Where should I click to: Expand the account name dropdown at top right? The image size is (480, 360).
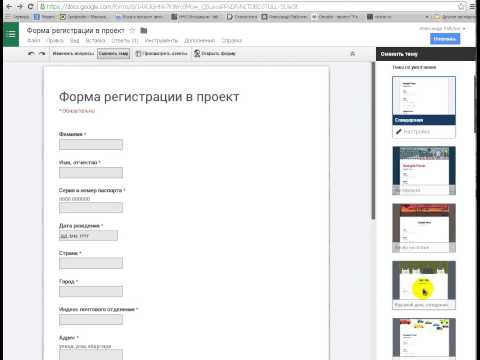tap(442, 29)
